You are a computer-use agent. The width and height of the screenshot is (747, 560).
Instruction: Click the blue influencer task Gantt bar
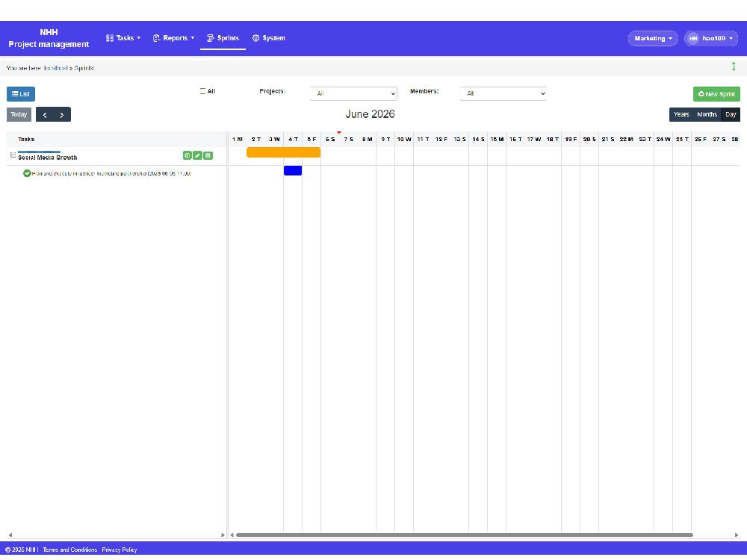pyautogui.click(x=293, y=170)
